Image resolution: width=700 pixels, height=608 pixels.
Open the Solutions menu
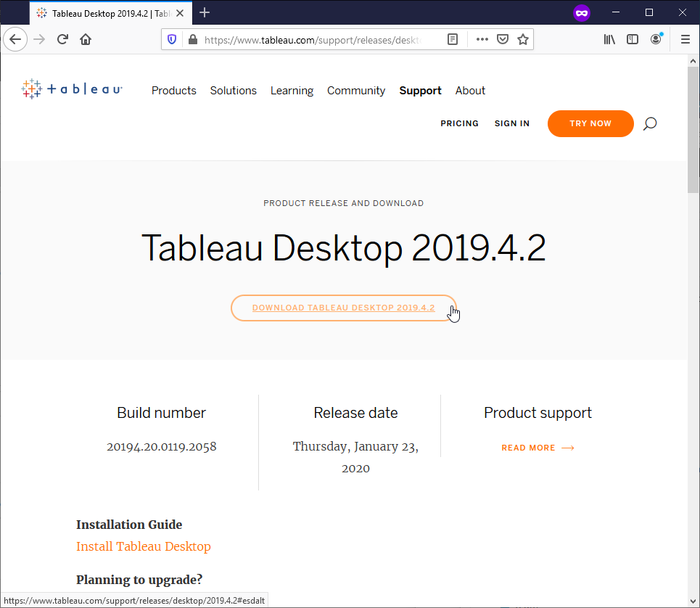pyautogui.click(x=234, y=91)
